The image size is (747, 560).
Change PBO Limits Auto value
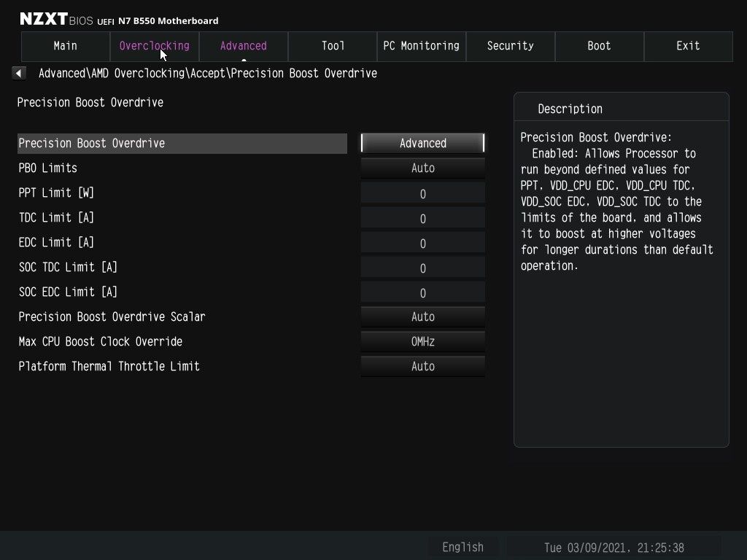(x=423, y=168)
